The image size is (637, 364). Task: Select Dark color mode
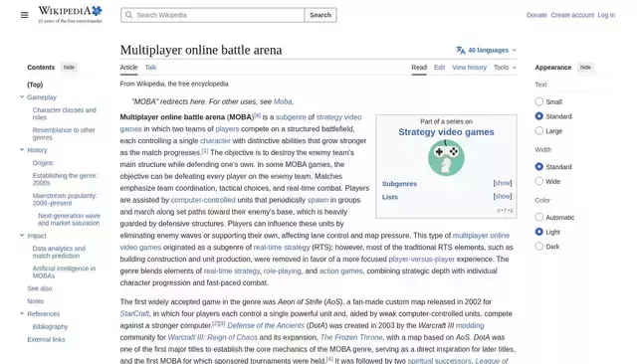tap(539, 247)
